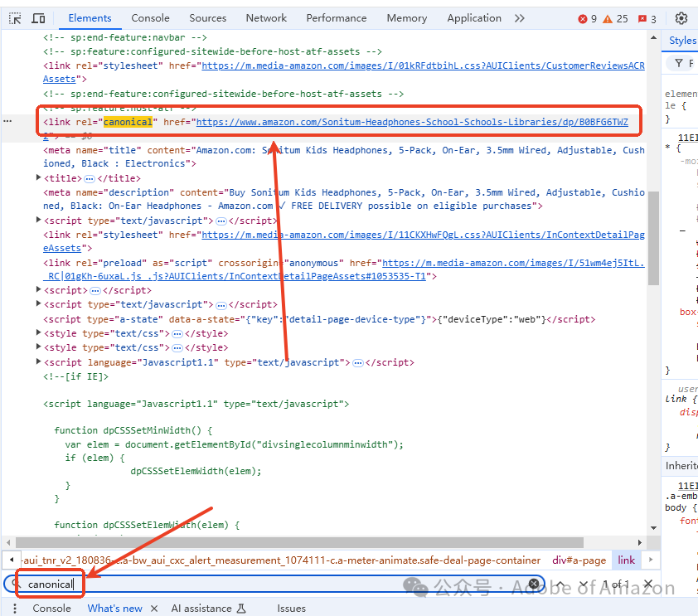Select the meta name="description" line

344,199
